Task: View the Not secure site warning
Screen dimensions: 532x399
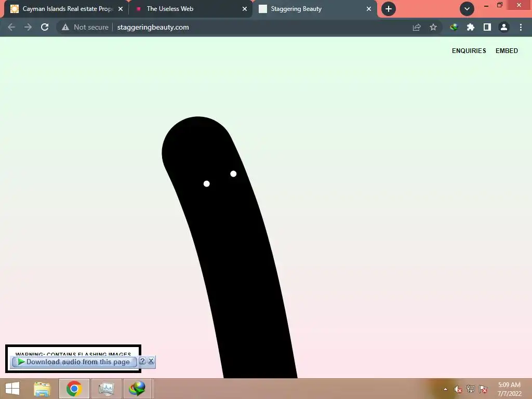Action: (85, 27)
